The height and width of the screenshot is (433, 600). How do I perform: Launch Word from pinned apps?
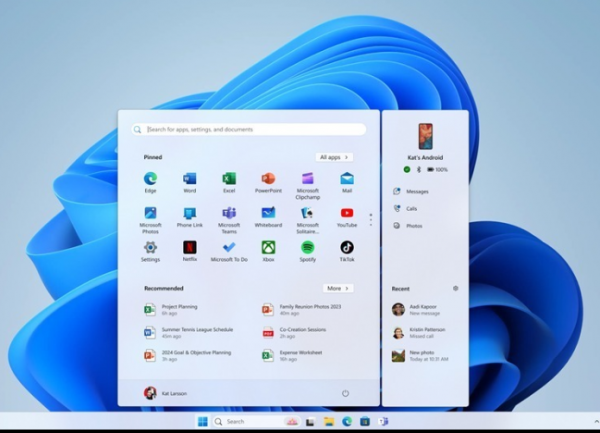[189, 182]
